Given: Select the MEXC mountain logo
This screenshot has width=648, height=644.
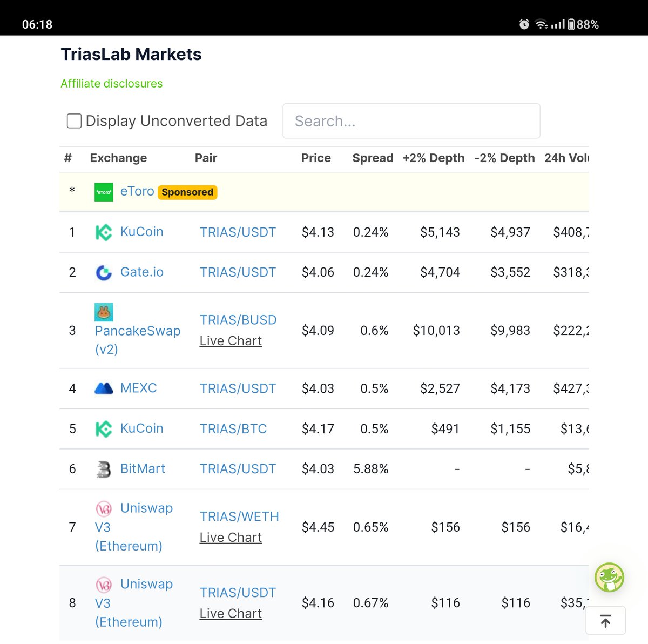Looking at the screenshot, I should click(x=104, y=388).
